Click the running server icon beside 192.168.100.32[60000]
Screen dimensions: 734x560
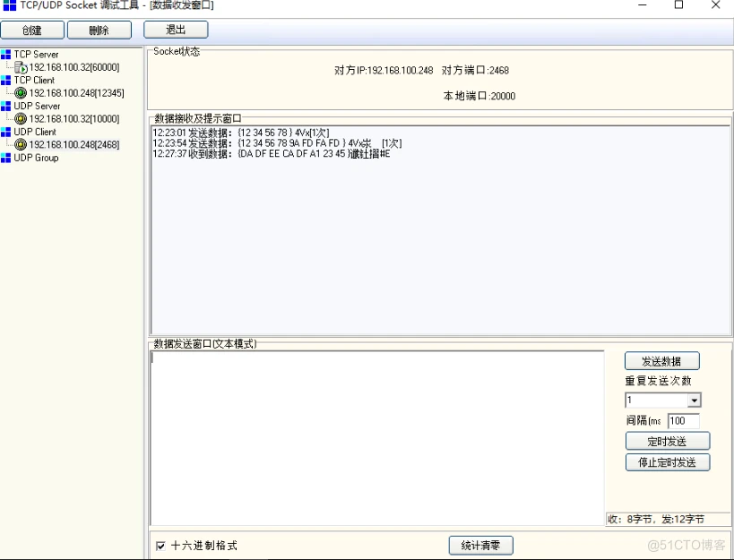coord(20,67)
